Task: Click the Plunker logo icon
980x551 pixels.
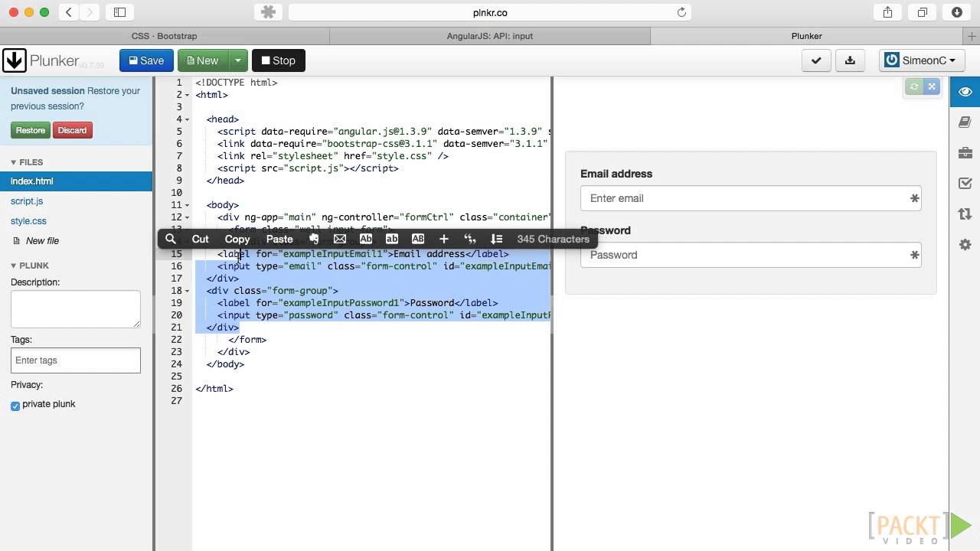Action: tap(14, 60)
